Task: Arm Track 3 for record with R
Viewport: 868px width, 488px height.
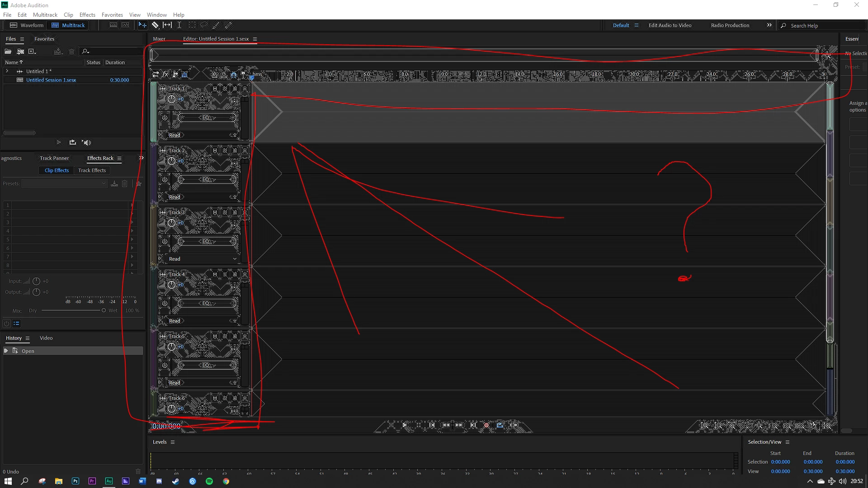Action: (x=235, y=212)
